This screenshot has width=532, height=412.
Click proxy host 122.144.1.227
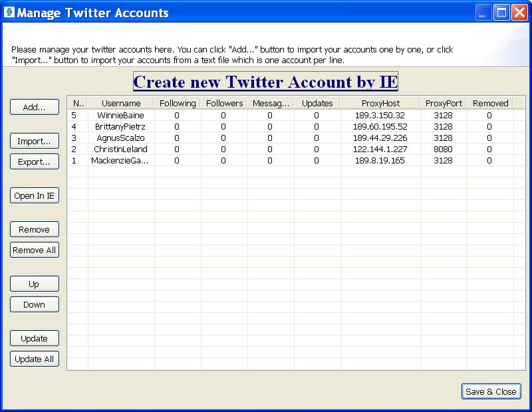tap(380, 150)
